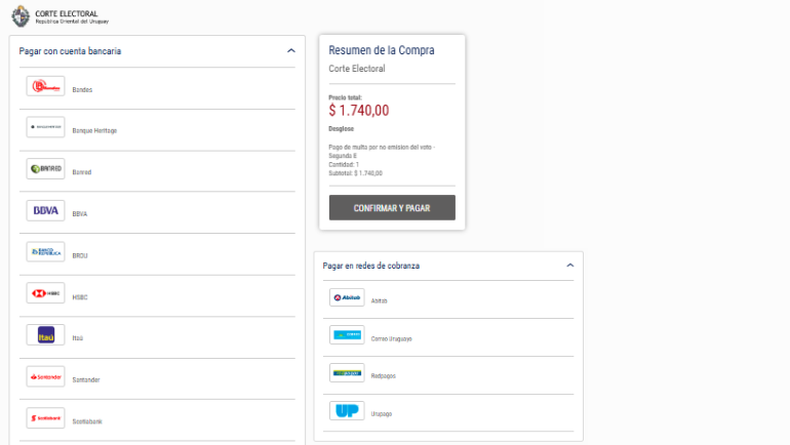Select the Santander bank logo
790x445 pixels.
(x=45, y=376)
